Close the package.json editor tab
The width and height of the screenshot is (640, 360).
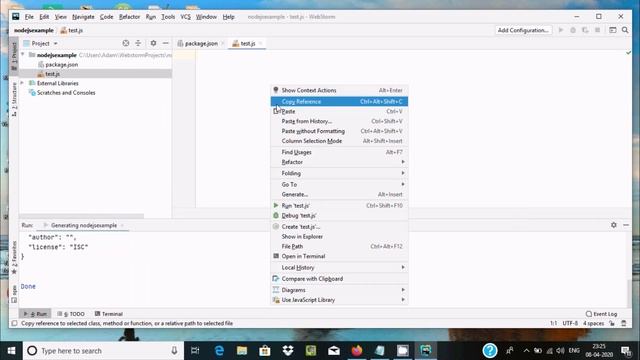pyautogui.click(x=223, y=43)
